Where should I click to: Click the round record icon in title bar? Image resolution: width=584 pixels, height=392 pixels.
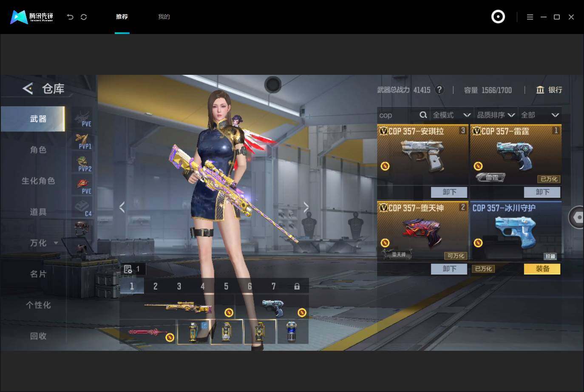point(498,17)
